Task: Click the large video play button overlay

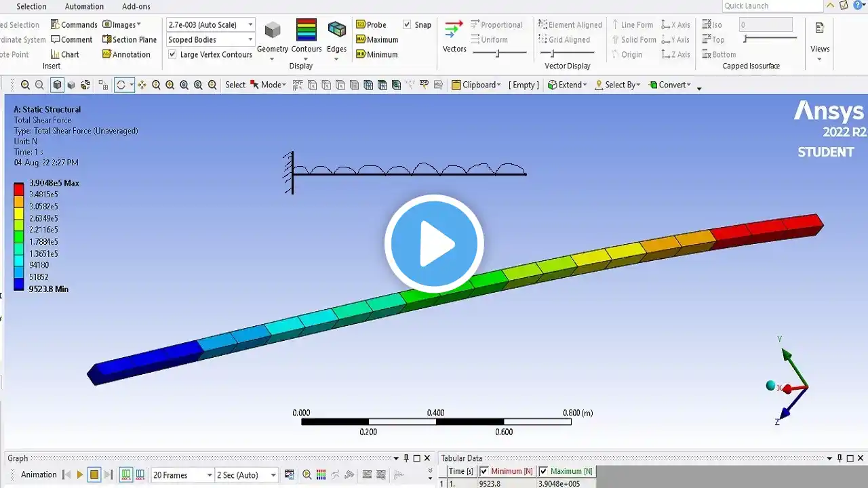Action: [434, 243]
